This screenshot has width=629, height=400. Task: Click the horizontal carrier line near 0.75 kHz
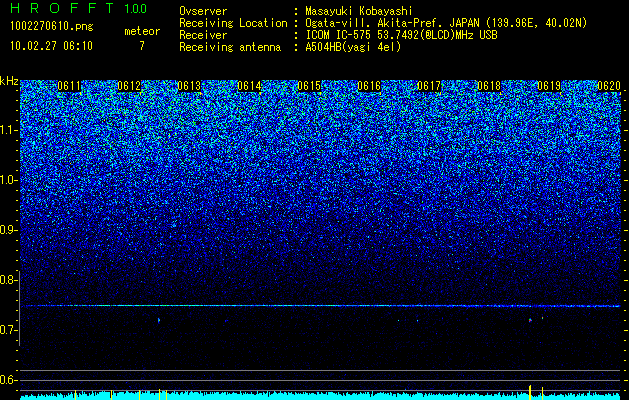pyautogui.click(x=320, y=306)
